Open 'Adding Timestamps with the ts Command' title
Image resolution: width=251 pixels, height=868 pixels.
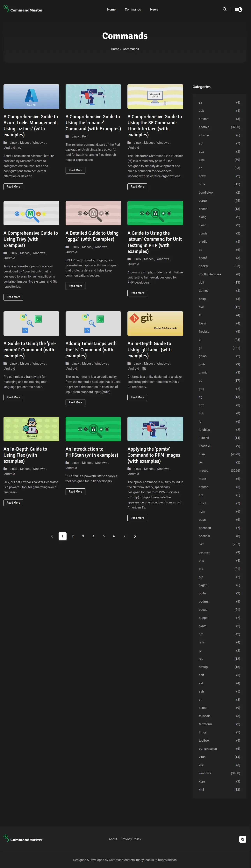(91, 349)
